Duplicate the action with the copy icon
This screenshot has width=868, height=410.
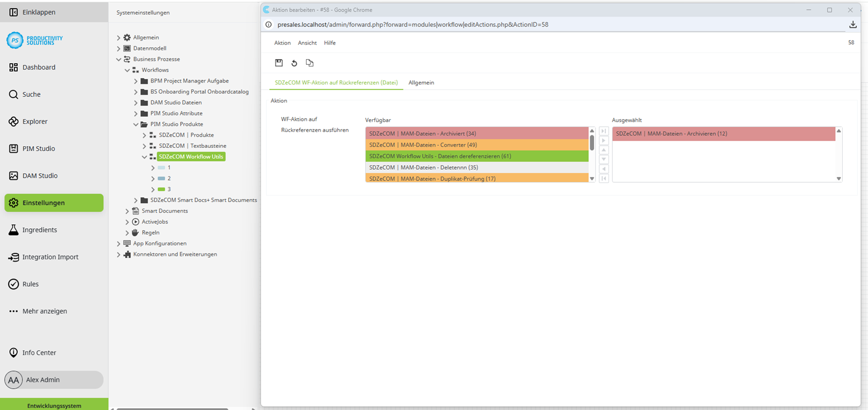pyautogui.click(x=309, y=63)
